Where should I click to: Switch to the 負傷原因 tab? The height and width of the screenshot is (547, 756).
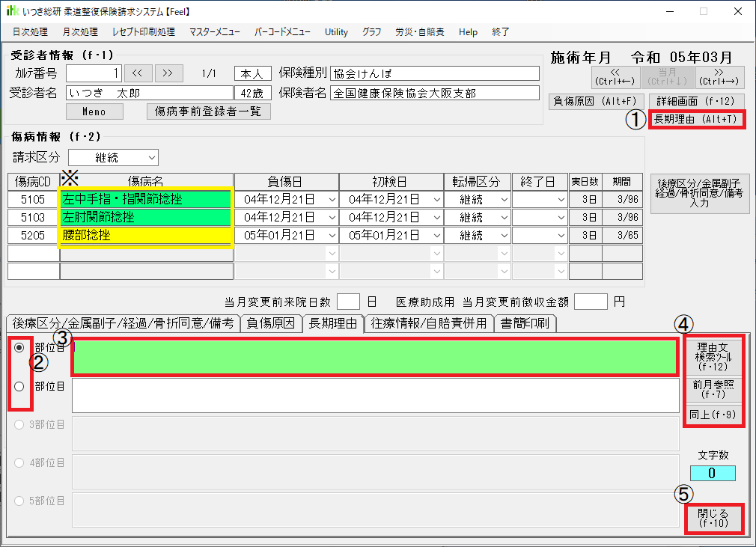pyautogui.click(x=271, y=323)
